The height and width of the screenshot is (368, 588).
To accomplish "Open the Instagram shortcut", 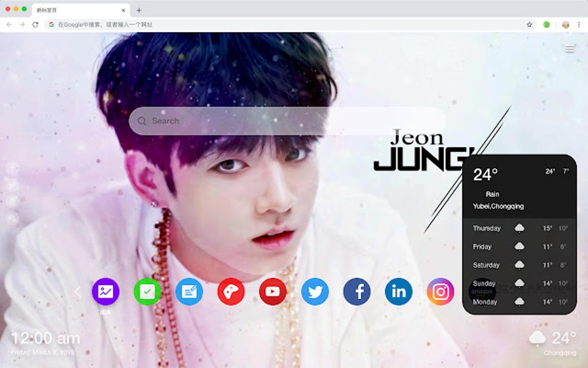I will (x=440, y=292).
